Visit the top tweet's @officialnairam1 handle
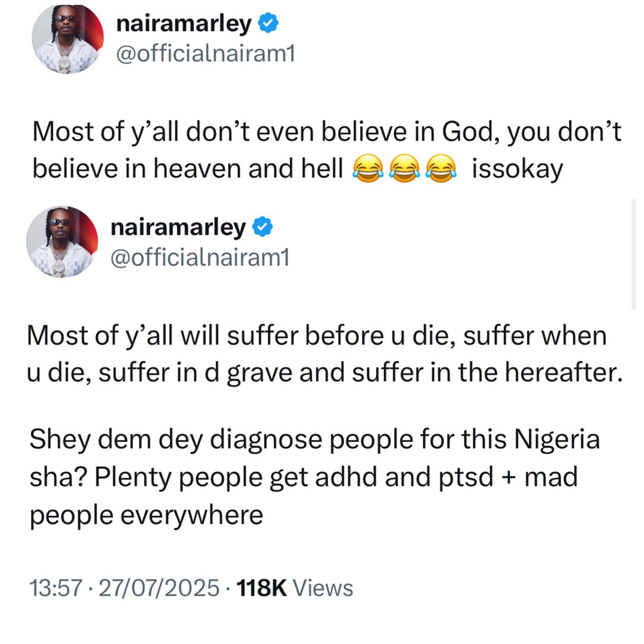Screen dimensions: 644x644 [205, 55]
